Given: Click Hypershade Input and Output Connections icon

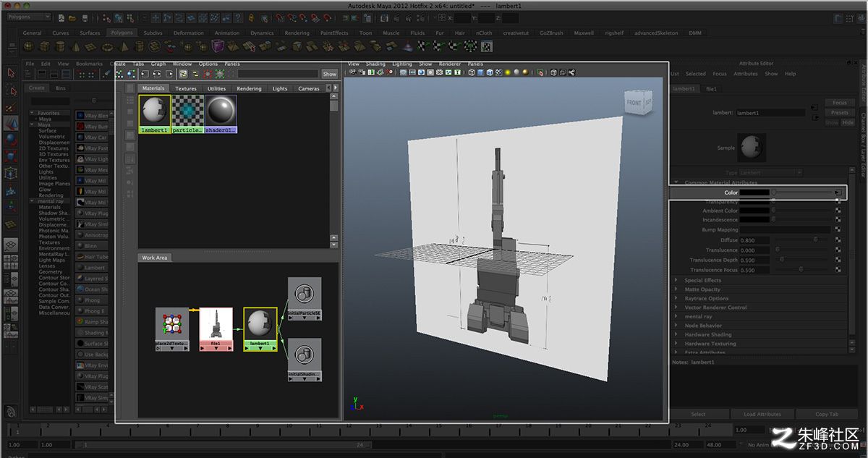Looking at the screenshot, I should [x=157, y=73].
